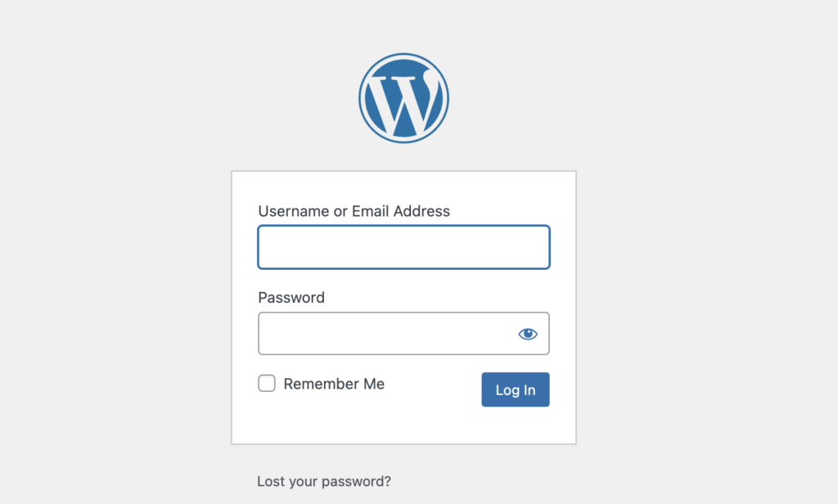Focus the Username or Email Address field
The image size is (838, 504).
[x=403, y=247]
